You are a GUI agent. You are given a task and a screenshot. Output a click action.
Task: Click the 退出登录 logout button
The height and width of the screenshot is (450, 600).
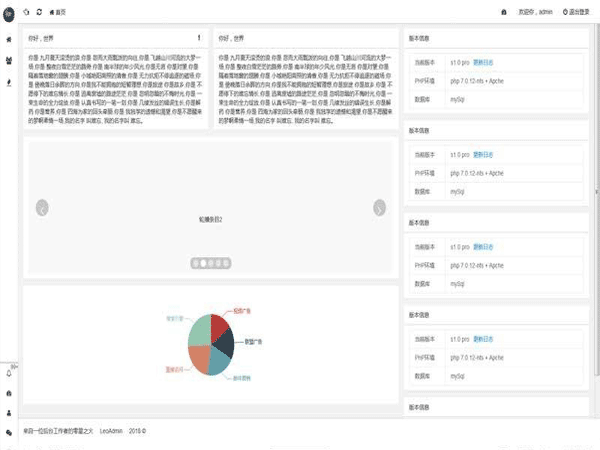coord(578,12)
